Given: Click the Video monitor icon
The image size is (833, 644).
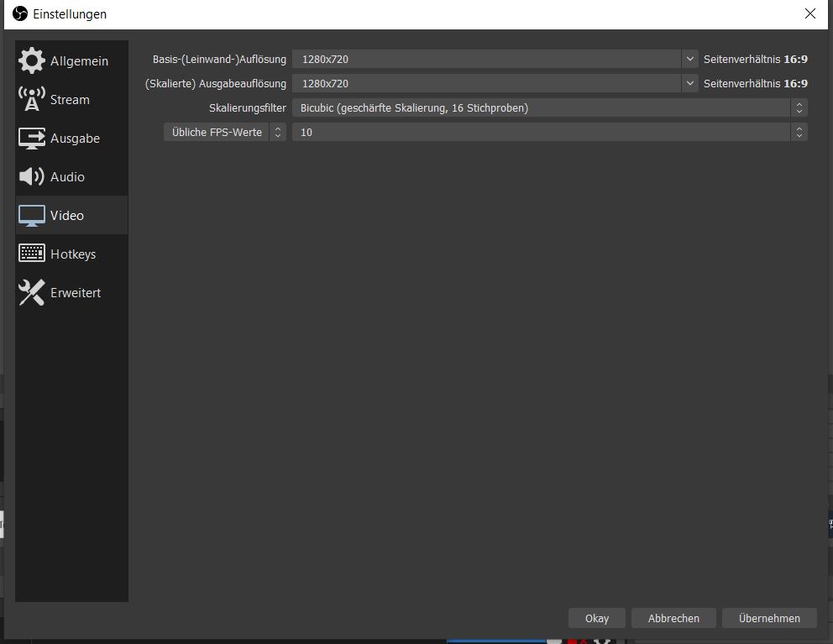Looking at the screenshot, I should (32, 216).
